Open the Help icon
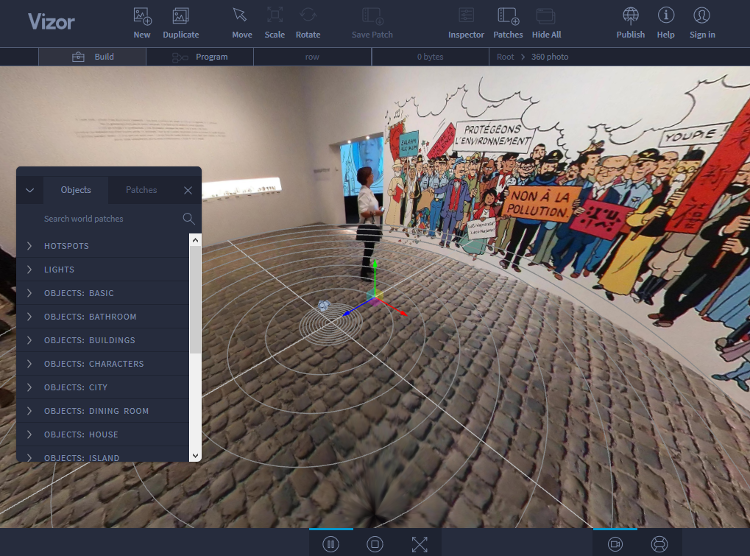The width and height of the screenshot is (750, 556). point(665,16)
